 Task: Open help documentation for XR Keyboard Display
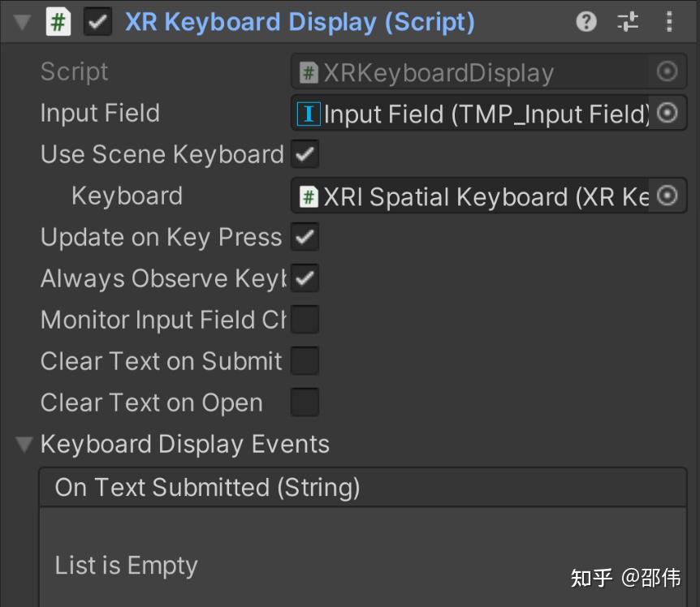[585, 22]
